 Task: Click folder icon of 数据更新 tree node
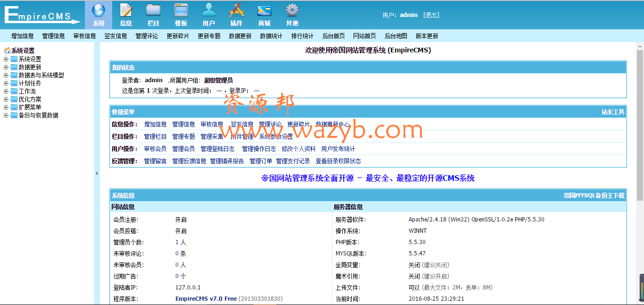(x=14, y=67)
